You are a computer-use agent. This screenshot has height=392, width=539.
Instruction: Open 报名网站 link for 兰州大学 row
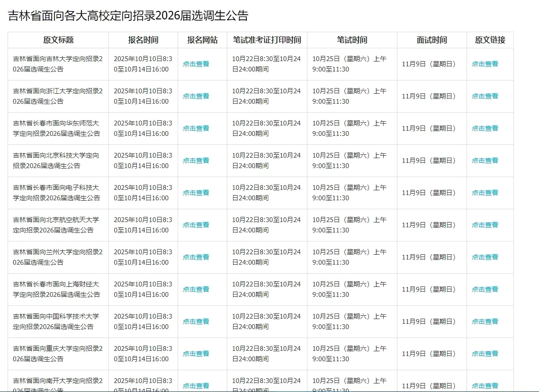[x=196, y=257]
